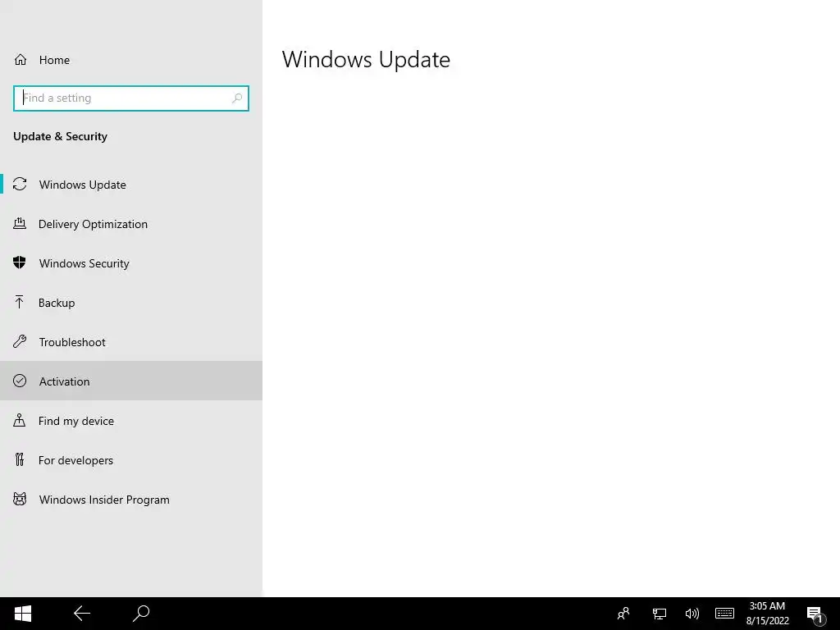Open Find my device settings
840x630 pixels.
click(131, 421)
